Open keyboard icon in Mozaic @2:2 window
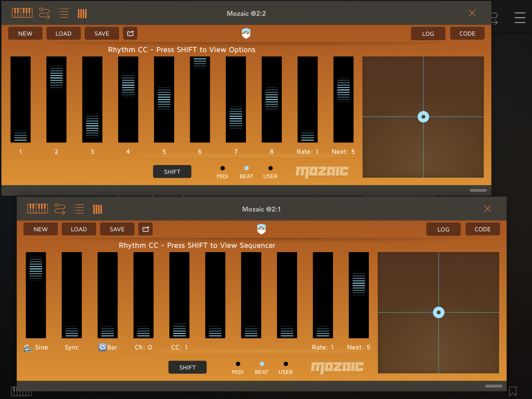 22,13
